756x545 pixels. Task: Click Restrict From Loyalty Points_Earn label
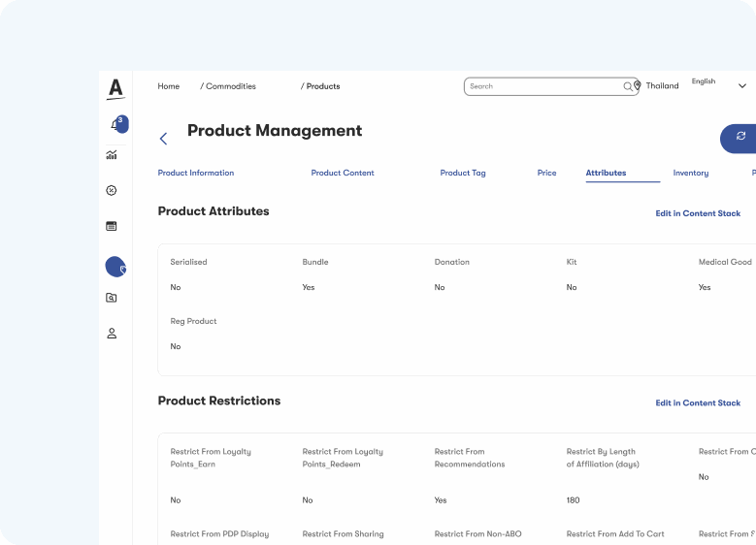tap(211, 458)
